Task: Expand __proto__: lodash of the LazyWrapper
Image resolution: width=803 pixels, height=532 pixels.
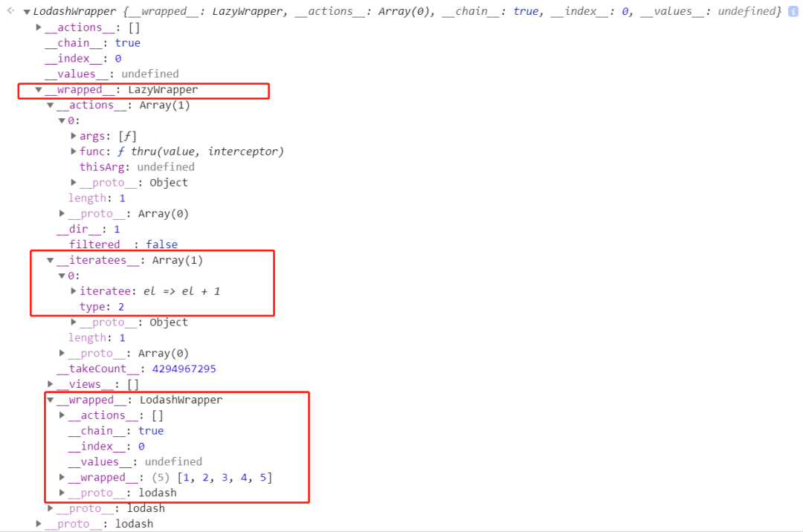Action: (x=51, y=508)
